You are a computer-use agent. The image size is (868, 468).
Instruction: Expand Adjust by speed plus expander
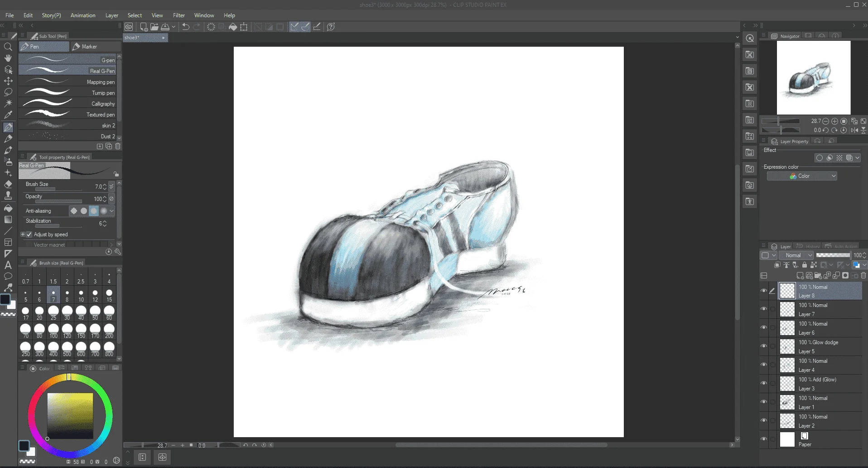click(23, 234)
